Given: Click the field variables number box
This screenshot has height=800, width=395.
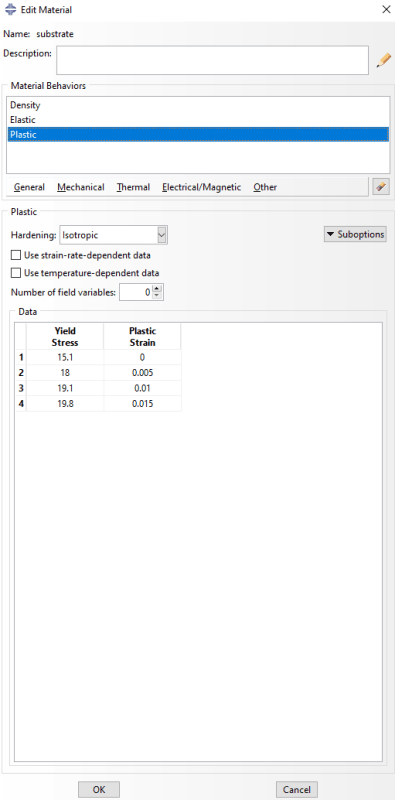Looking at the screenshot, I should coord(136,292).
